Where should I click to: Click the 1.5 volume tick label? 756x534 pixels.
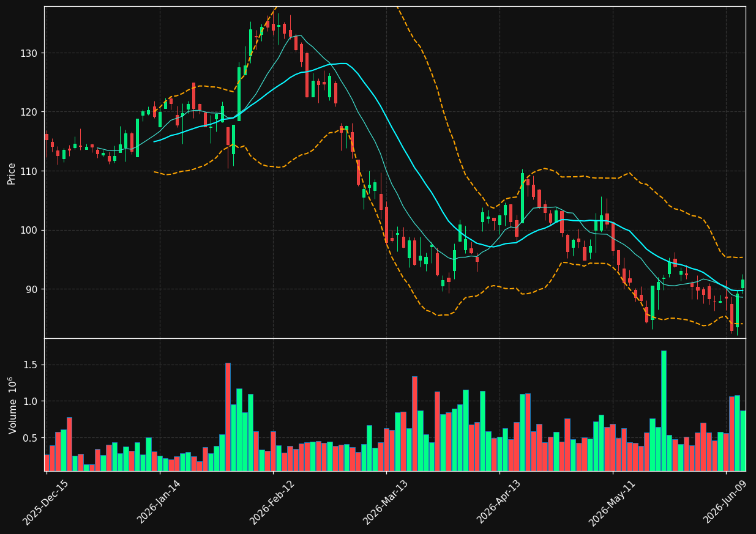pos(31,365)
